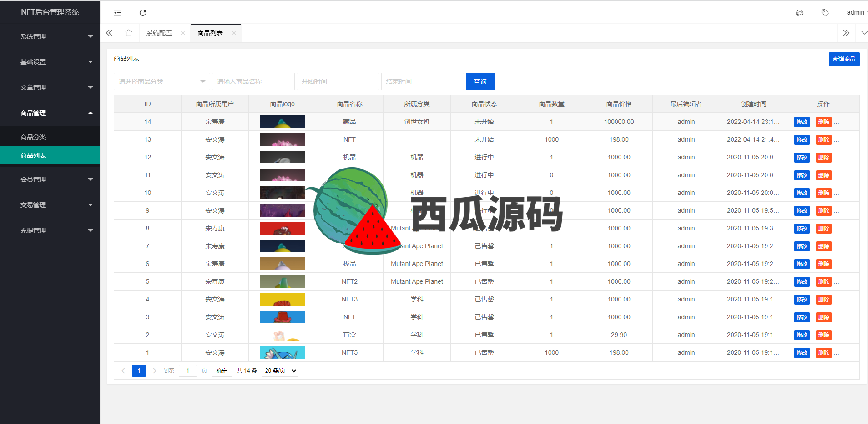
Task: Click 修改 for product ID 13
Action: 802,140
